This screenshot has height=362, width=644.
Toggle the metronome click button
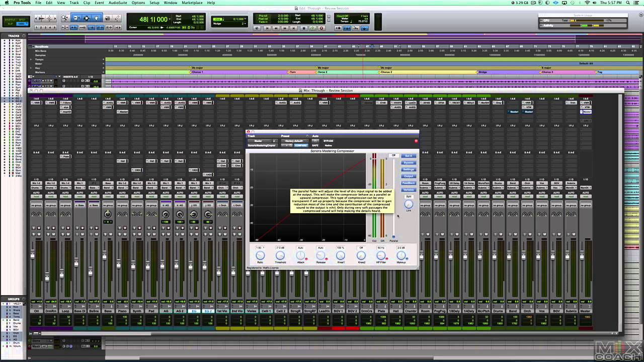(347, 28)
